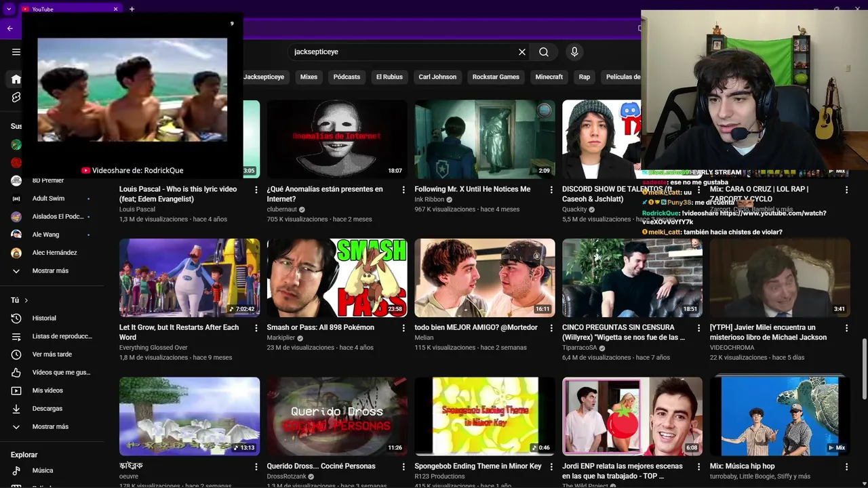Open the TiparracoSA channel link

point(580,348)
